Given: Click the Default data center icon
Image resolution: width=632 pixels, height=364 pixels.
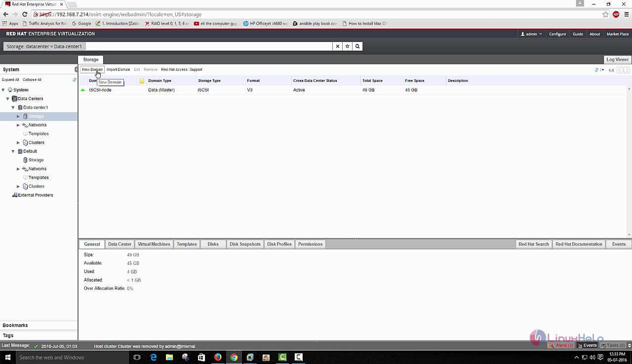Looking at the screenshot, I should (x=20, y=151).
